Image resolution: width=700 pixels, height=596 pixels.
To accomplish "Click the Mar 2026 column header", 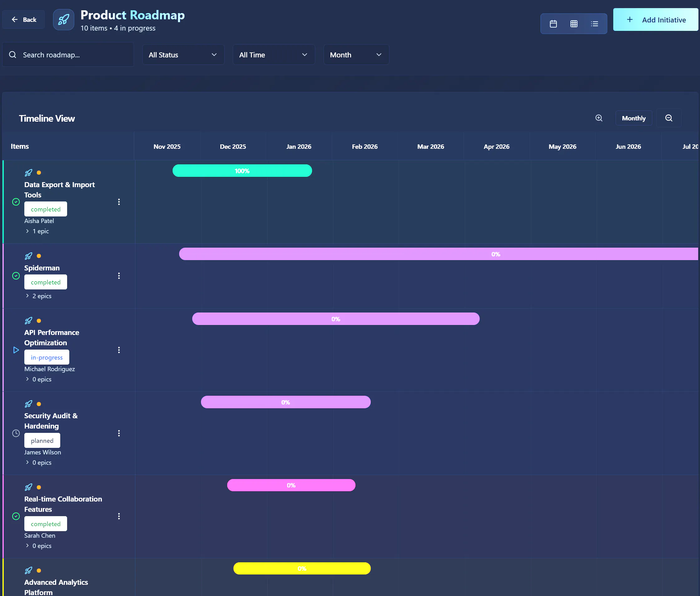I will 430,147.
